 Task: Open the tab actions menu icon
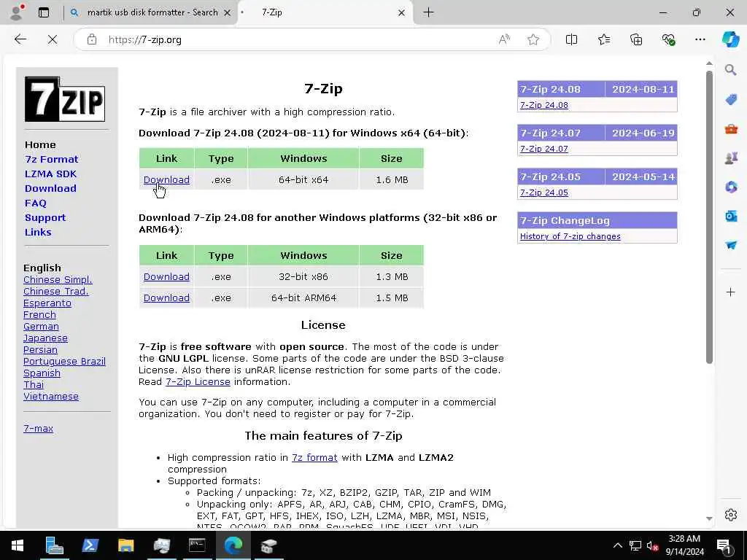[x=44, y=12]
